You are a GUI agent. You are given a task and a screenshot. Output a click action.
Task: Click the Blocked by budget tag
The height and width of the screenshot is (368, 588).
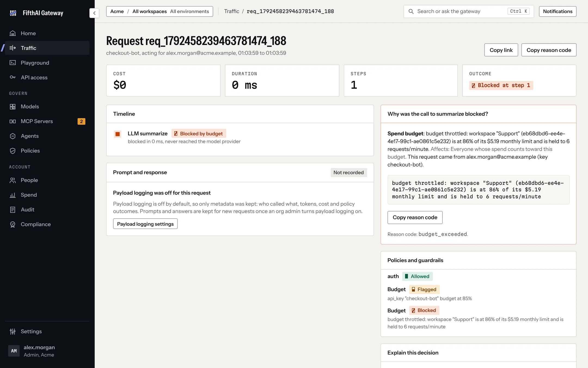point(199,134)
